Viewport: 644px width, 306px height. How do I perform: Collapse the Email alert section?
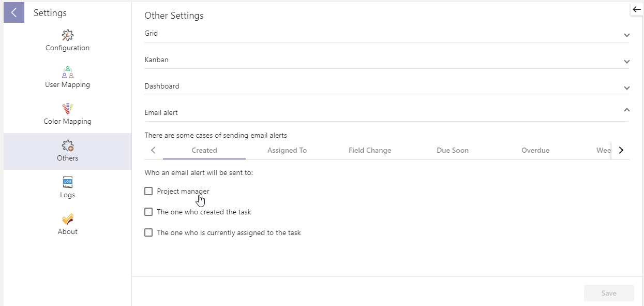626,110
